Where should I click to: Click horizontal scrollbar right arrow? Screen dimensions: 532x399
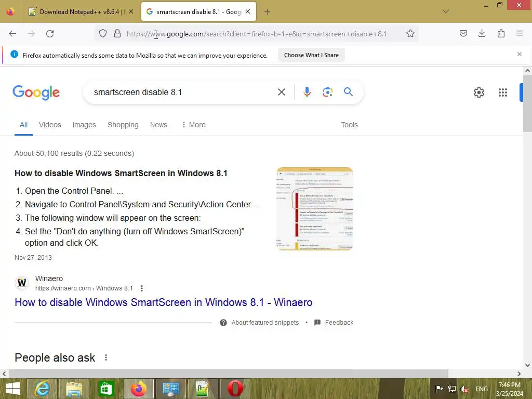click(x=519, y=374)
